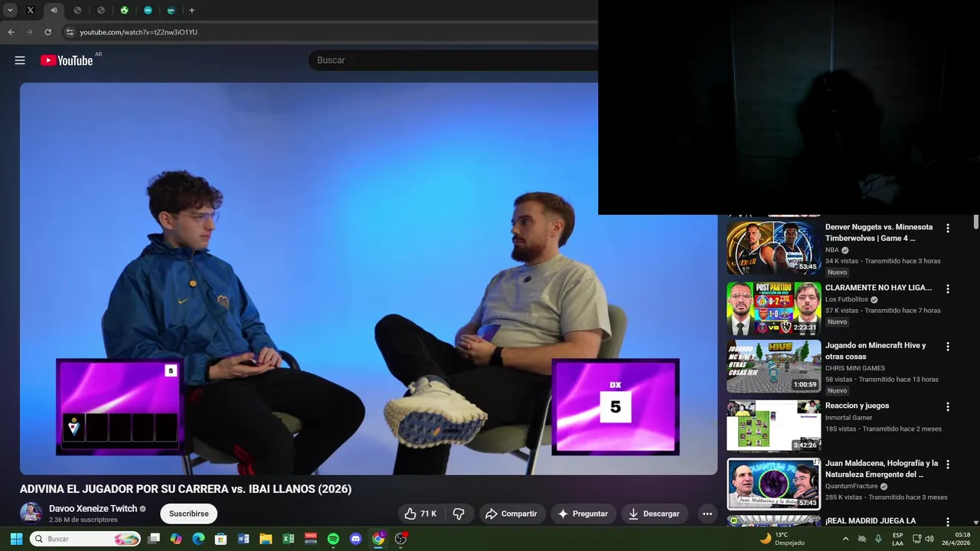
Task: Switch to the green soccer ball tab
Action: click(124, 10)
